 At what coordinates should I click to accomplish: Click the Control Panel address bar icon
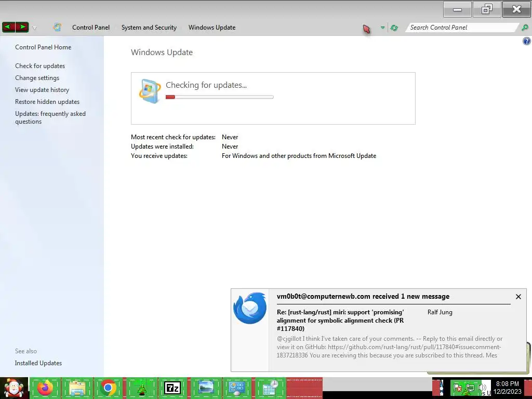pyautogui.click(x=57, y=27)
